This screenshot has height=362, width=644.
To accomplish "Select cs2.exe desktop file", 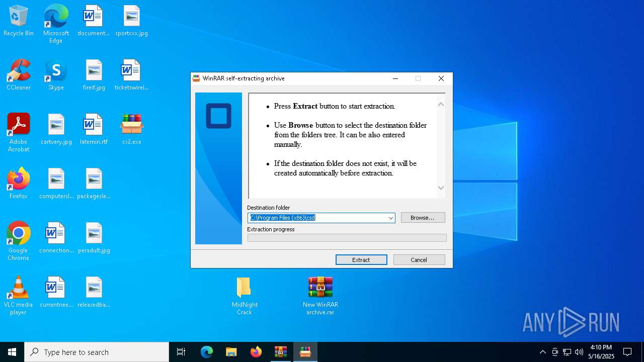I will coord(131,130).
